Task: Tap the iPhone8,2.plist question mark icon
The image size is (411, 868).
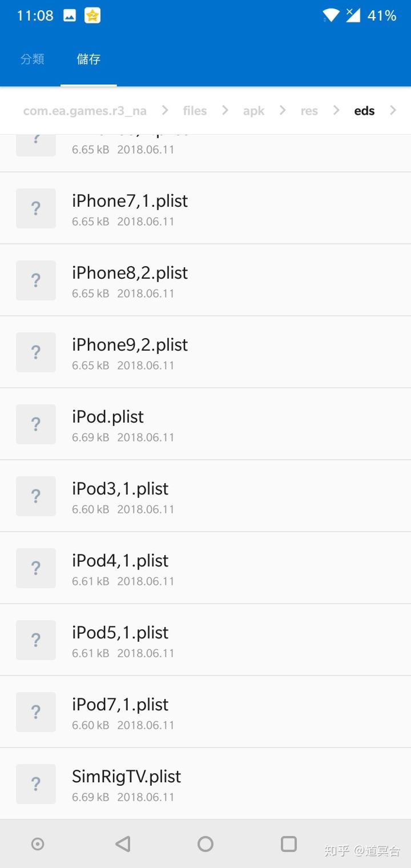Action: pyautogui.click(x=36, y=280)
